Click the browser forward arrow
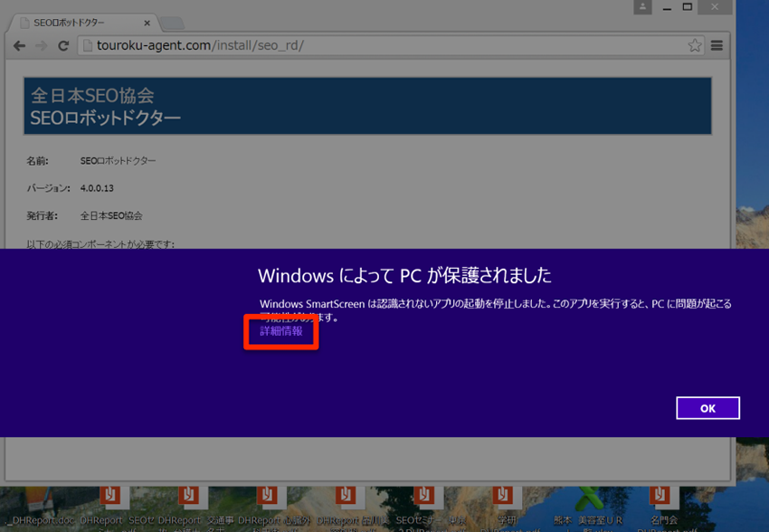The image size is (769, 532). pos(42,45)
